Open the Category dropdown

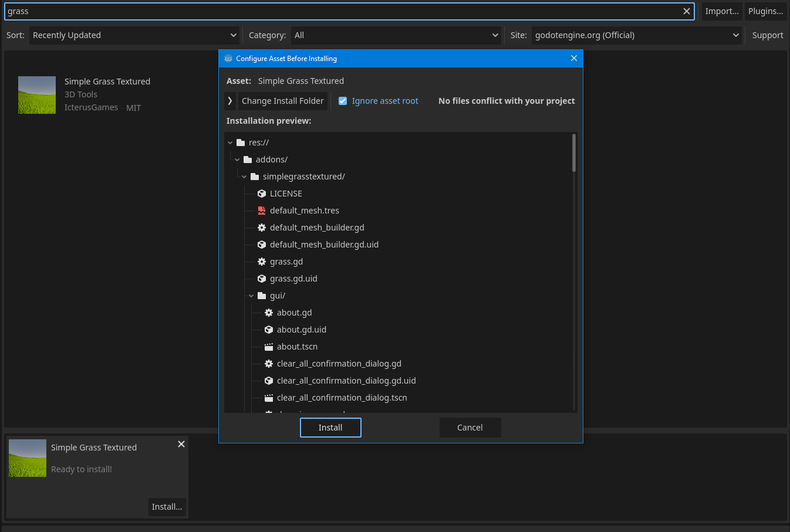[x=396, y=35]
